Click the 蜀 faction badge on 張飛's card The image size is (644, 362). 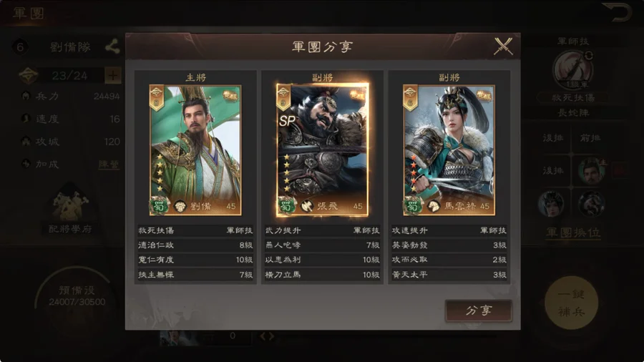click(286, 205)
